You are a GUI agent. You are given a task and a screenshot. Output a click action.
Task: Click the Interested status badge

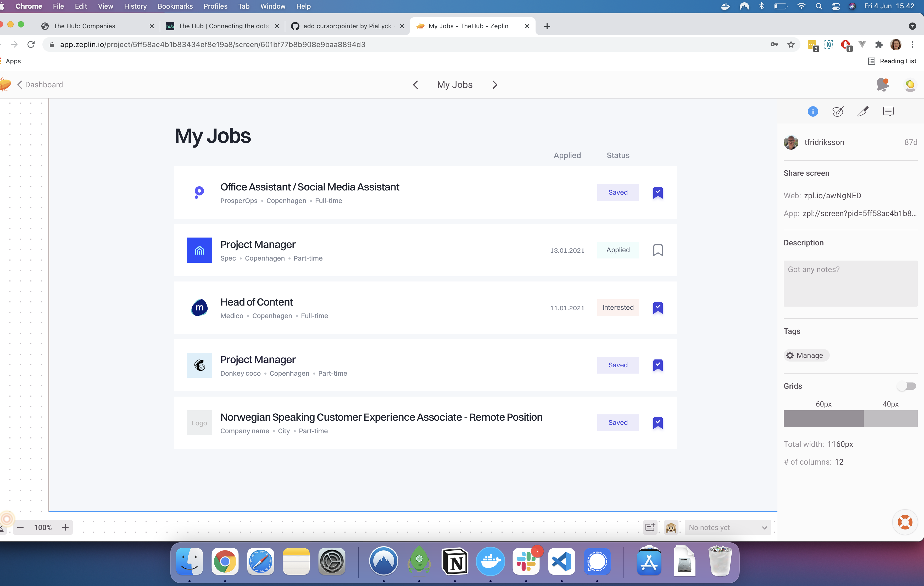[x=618, y=308]
